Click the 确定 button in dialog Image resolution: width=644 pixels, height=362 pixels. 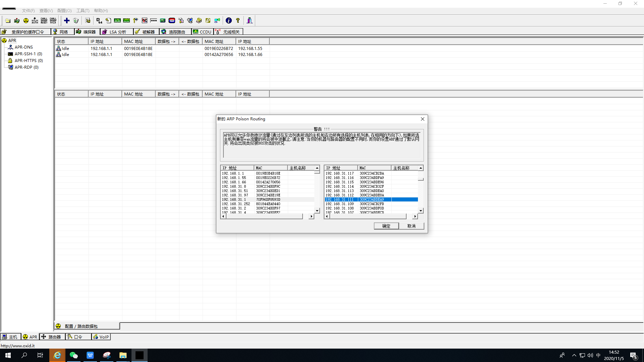386,226
